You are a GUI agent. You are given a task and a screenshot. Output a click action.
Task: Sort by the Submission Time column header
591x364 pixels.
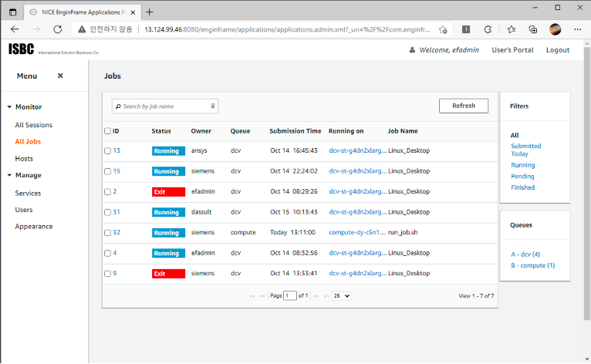point(295,131)
